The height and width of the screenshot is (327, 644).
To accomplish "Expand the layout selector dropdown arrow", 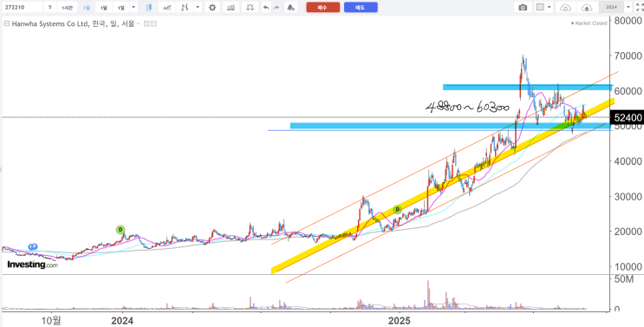I will click(x=550, y=7).
